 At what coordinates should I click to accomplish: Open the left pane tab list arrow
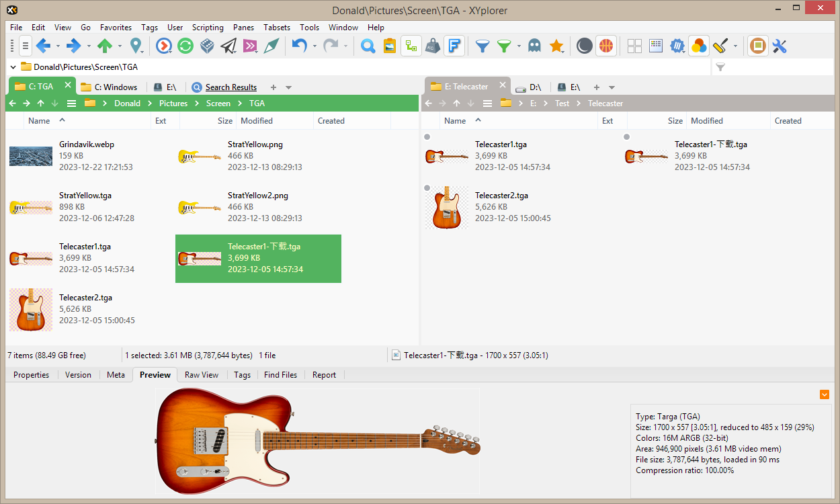289,87
